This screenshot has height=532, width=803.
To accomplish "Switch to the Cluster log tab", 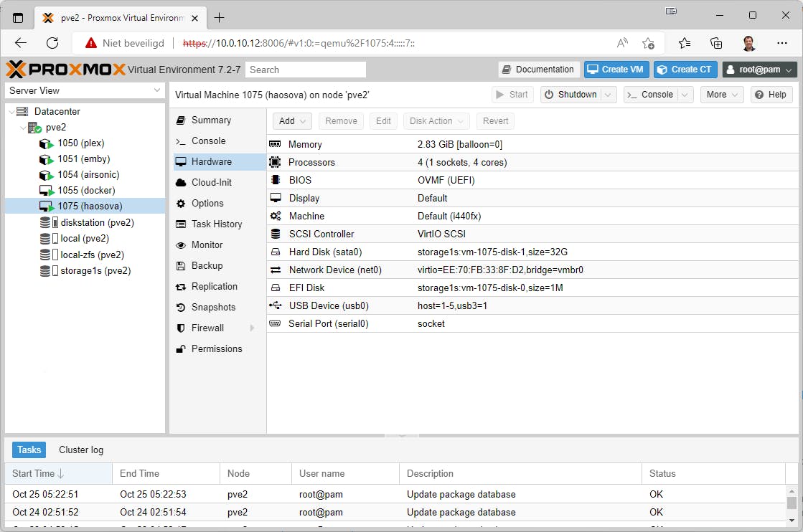I will (x=81, y=450).
